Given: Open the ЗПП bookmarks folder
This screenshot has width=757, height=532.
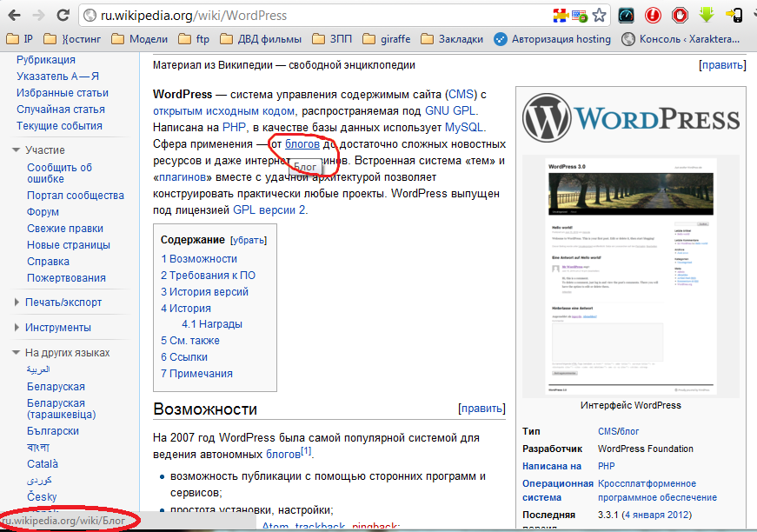Looking at the screenshot, I should tap(332, 39).
